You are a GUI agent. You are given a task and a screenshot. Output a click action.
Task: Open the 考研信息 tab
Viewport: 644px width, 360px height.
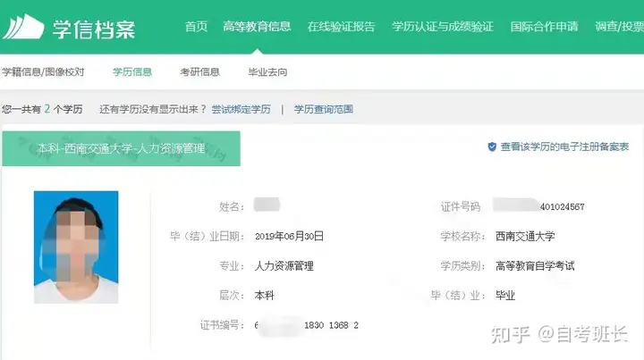(199, 72)
